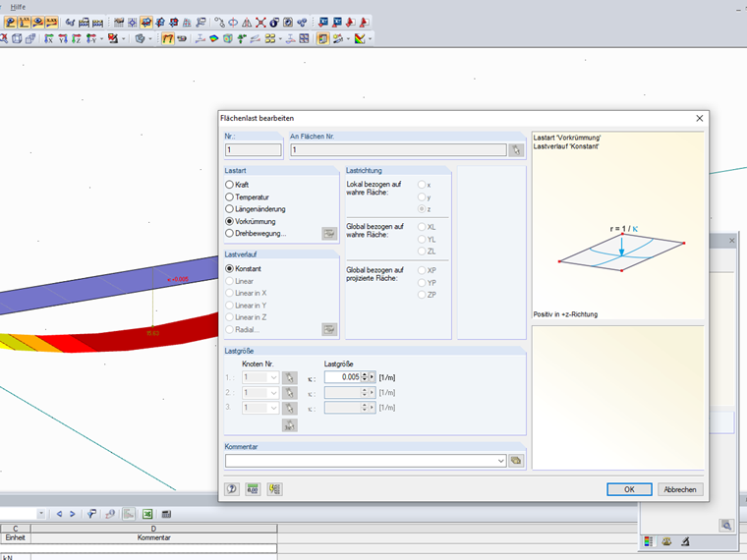The image size is (747, 560).
Task: Open the Hilfe menu
Action: (x=18, y=7)
